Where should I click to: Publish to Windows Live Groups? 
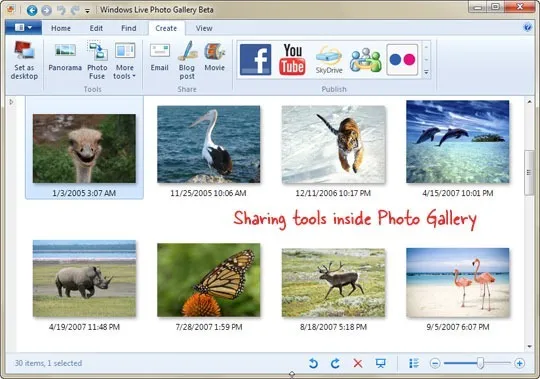pyautogui.click(x=365, y=60)
